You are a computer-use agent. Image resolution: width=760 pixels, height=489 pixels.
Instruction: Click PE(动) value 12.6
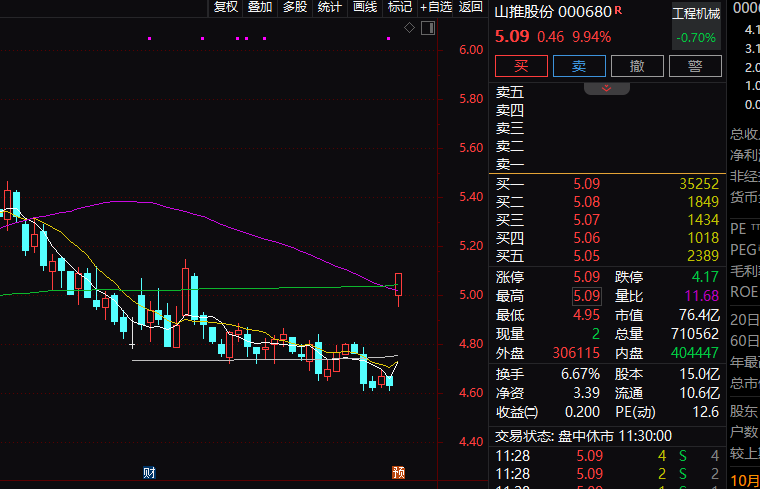point(706,412)
